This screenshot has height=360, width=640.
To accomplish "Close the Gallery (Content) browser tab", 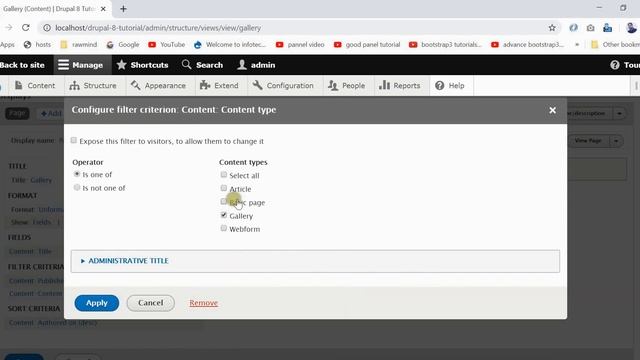I will point(103,9).
